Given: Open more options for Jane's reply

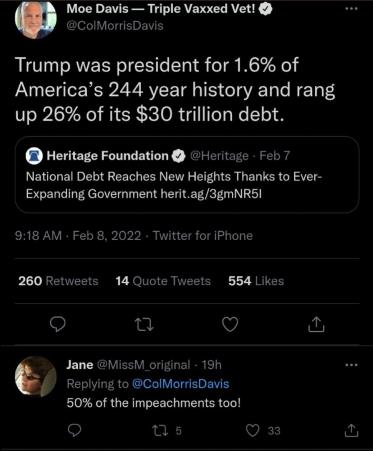Looking at the screenshot, I should click(x=351, y=365).
